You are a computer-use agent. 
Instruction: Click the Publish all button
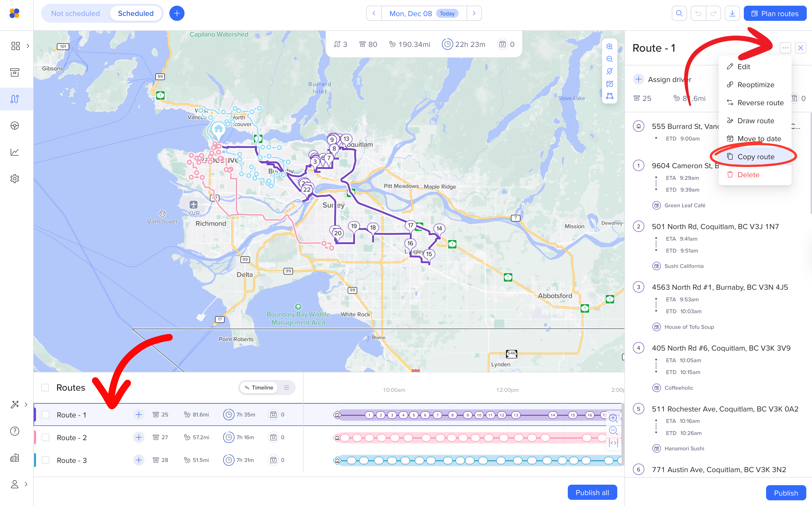tap(592, 492)
